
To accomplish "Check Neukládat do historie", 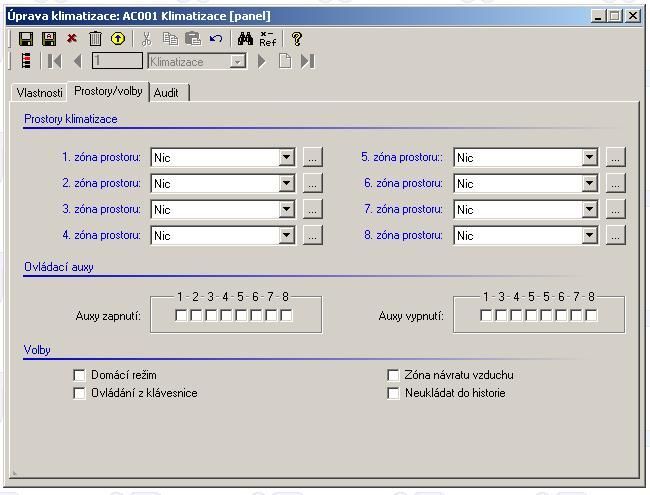I will pos(394,393).
